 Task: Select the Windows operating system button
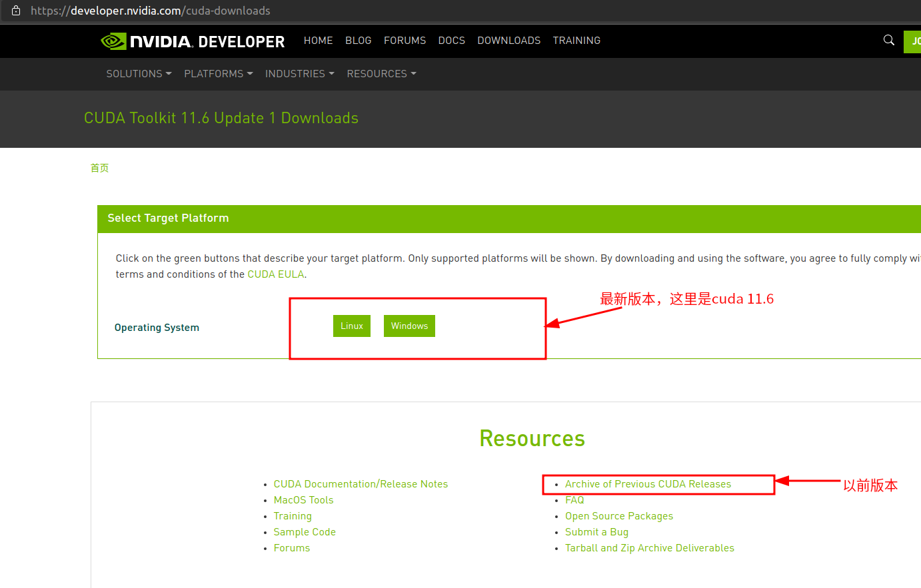click(x=409, y=326)
